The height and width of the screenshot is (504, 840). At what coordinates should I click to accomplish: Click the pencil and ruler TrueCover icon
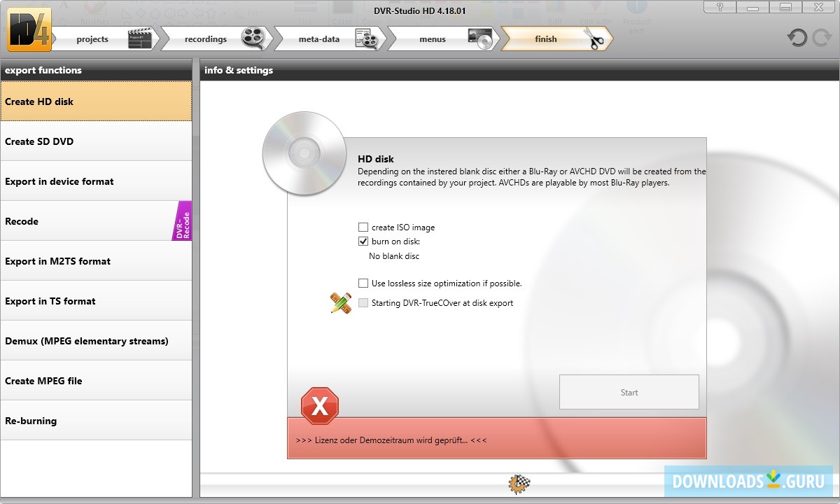(x=341, y=302)
